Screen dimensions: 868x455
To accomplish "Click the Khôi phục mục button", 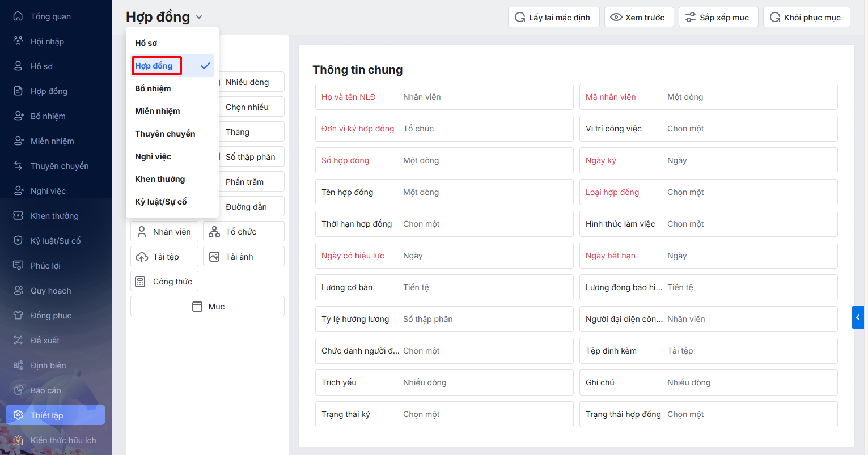I will tap(806, 18).
